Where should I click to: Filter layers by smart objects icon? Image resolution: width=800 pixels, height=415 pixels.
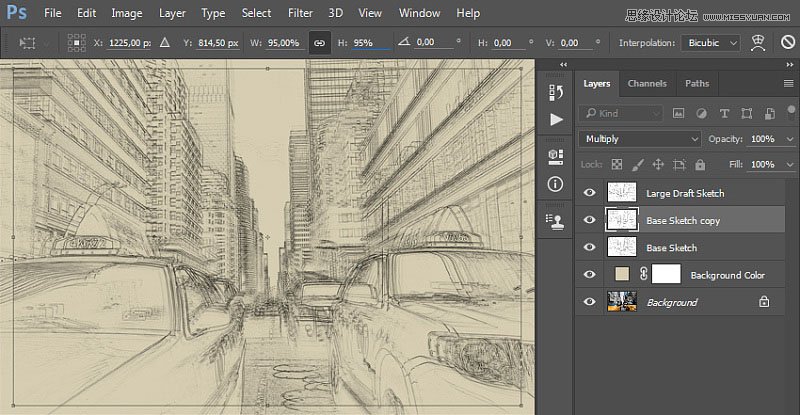click(x=770, y=113)
